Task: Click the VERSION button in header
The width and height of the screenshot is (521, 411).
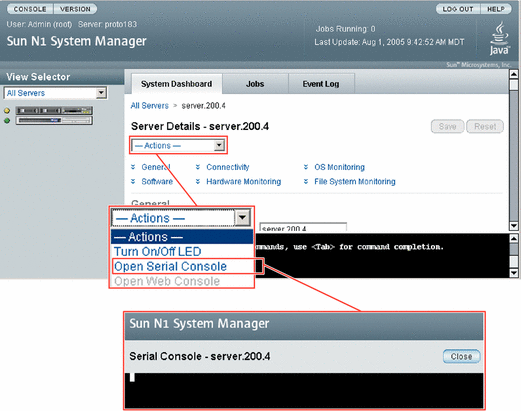Action: click(x=75, y=9)
